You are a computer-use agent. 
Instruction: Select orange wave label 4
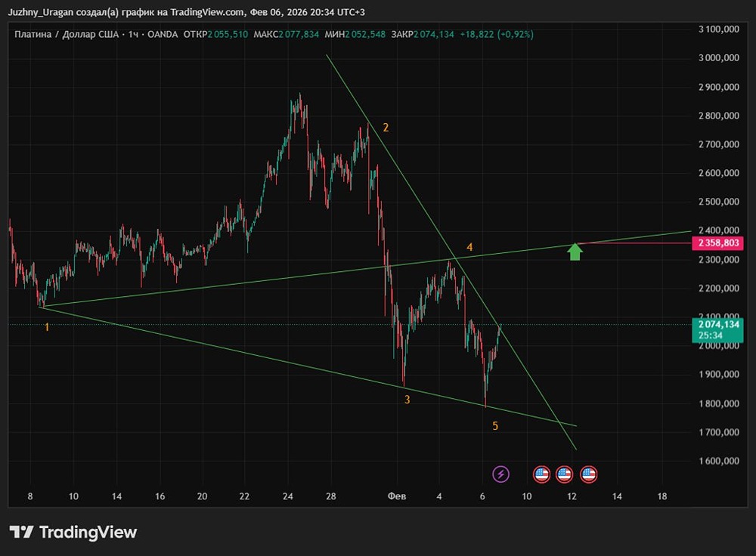pyautogui.click(x=469, y=247)
